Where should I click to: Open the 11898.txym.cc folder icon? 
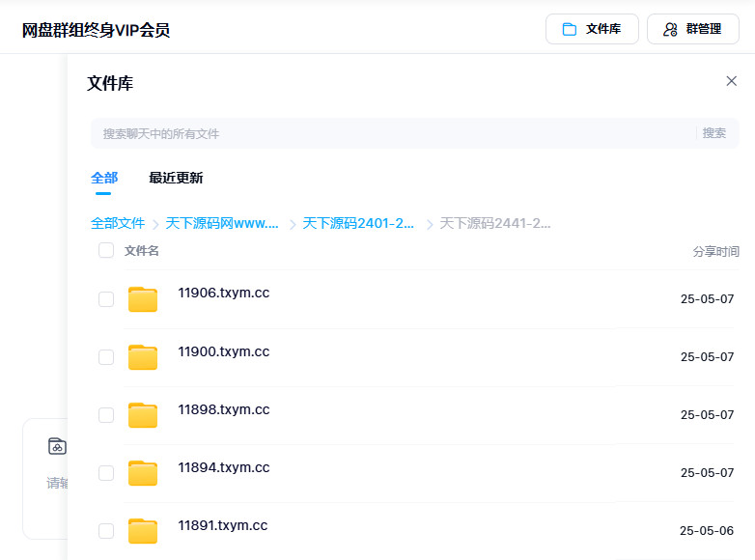[x=143, y=415]
